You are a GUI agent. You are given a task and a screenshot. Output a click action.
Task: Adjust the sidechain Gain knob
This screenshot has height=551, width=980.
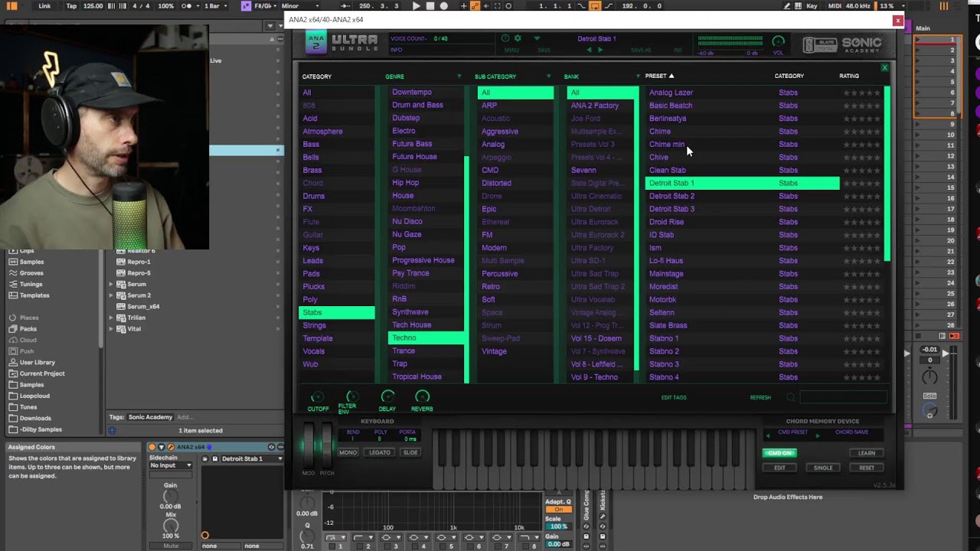[x=171, y=495]
